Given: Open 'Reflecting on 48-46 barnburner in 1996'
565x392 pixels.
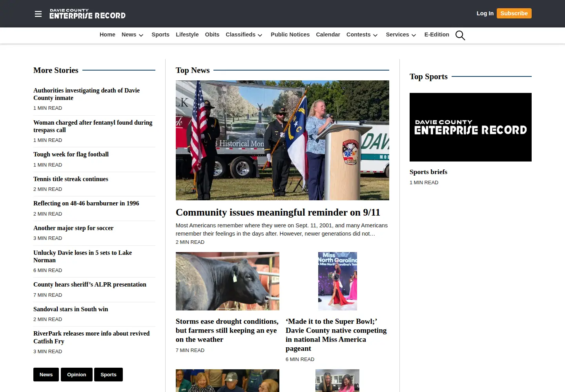Looking at the screenshot, I should click(86, 203).
